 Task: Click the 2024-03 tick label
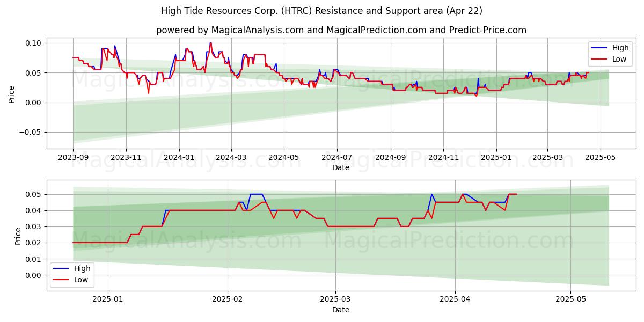point(231,157)
